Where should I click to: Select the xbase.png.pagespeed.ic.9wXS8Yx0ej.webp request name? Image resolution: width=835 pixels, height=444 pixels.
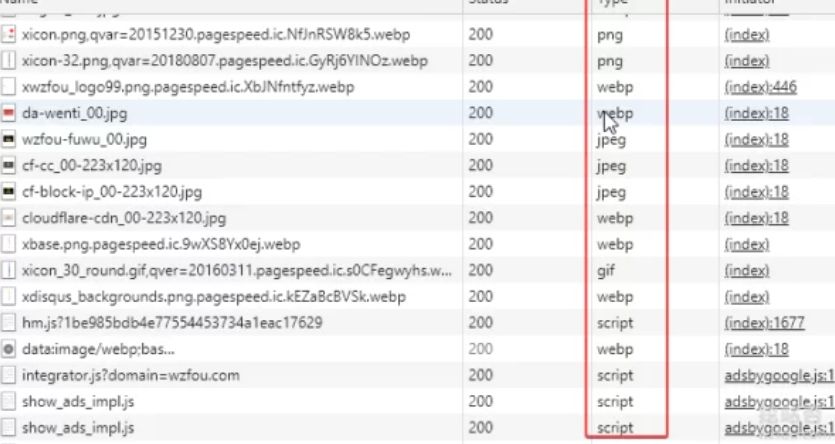tap(161, 244)
